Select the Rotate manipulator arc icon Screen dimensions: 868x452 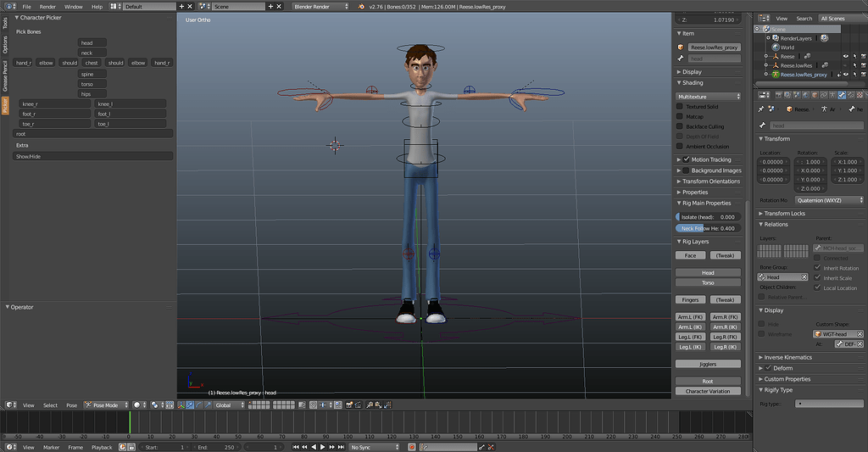(x=198, y=405)
